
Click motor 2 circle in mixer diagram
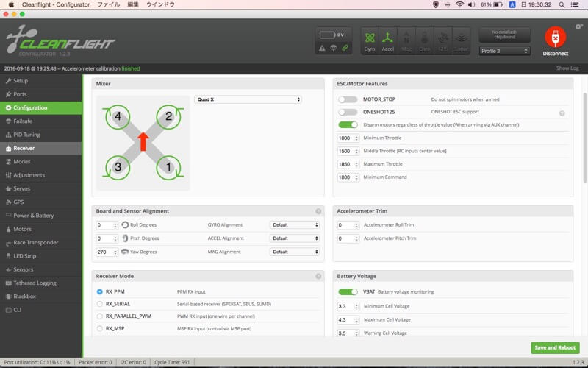pos(168,117)
